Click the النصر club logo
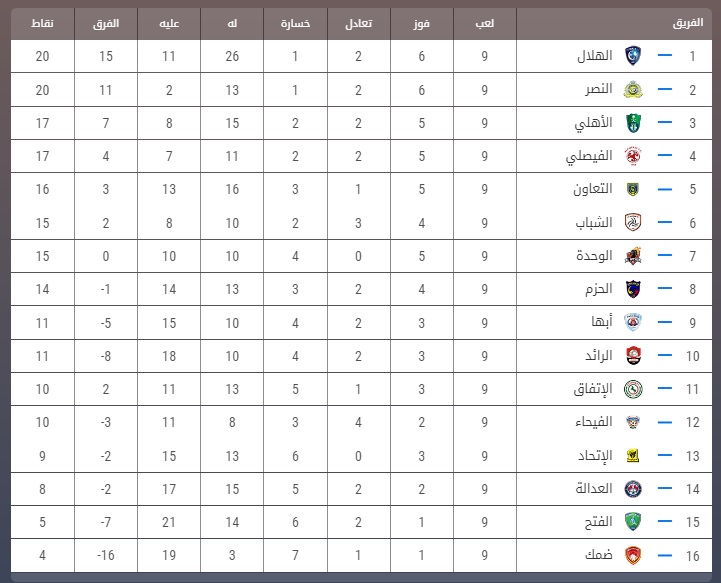Image resolution: width=721 pixels, height=583 pixels. point(633,90)
